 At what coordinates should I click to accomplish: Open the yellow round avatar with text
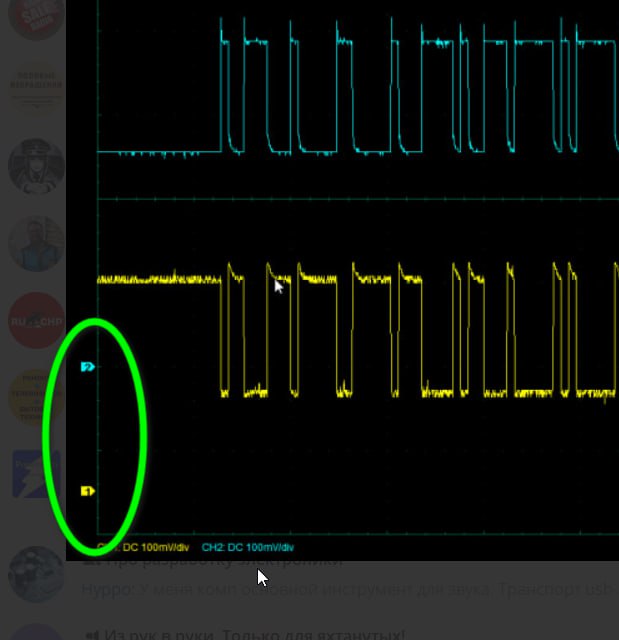point(36,398)
